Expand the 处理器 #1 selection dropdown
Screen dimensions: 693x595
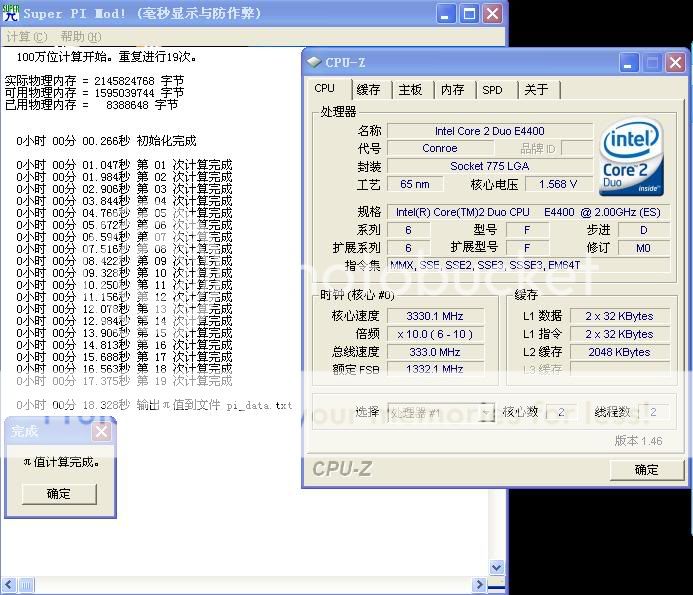point(487,412)
